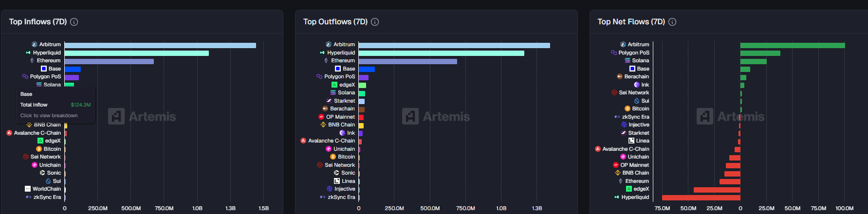Click the Hyperliquid bar in Top Inflows chart
Viewport: 868px width, 214px height.
coord(136,53)
